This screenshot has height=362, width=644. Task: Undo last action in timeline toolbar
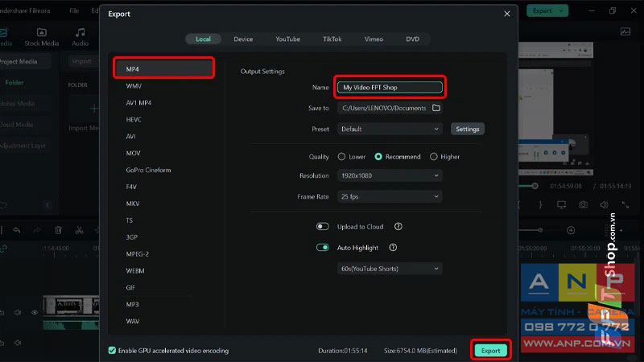pos(17,230)
